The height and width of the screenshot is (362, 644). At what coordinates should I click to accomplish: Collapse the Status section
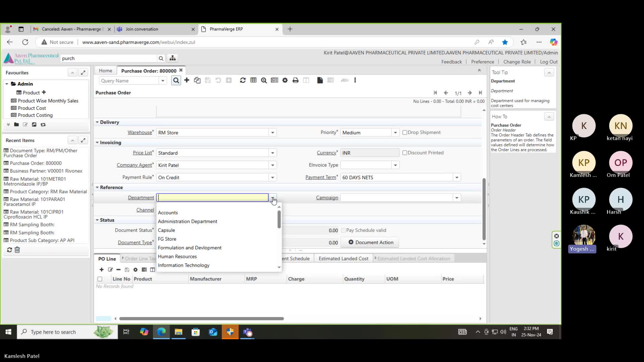97,220
